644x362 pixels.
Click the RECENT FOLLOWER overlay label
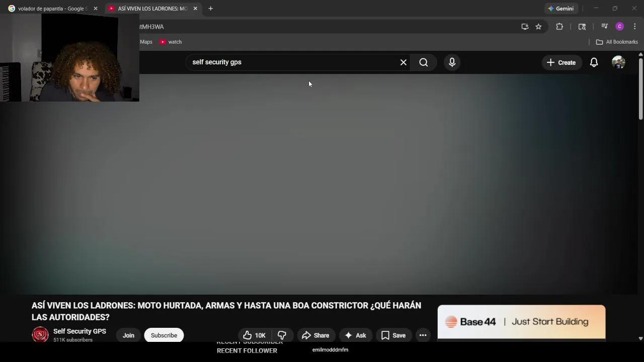pos(247,351)
